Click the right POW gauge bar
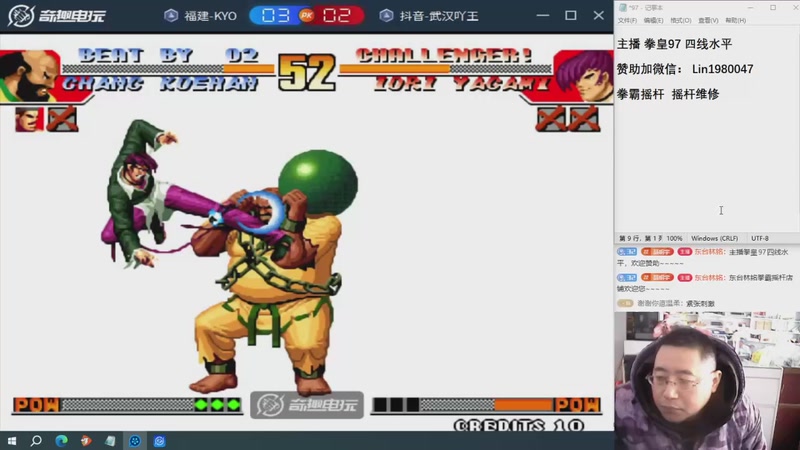 (486, 405)
